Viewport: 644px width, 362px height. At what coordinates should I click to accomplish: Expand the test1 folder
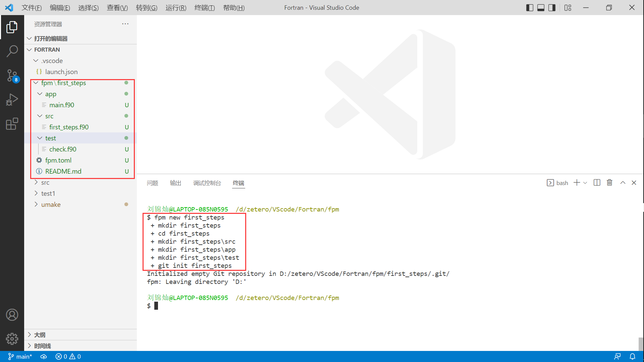point(48,193)
